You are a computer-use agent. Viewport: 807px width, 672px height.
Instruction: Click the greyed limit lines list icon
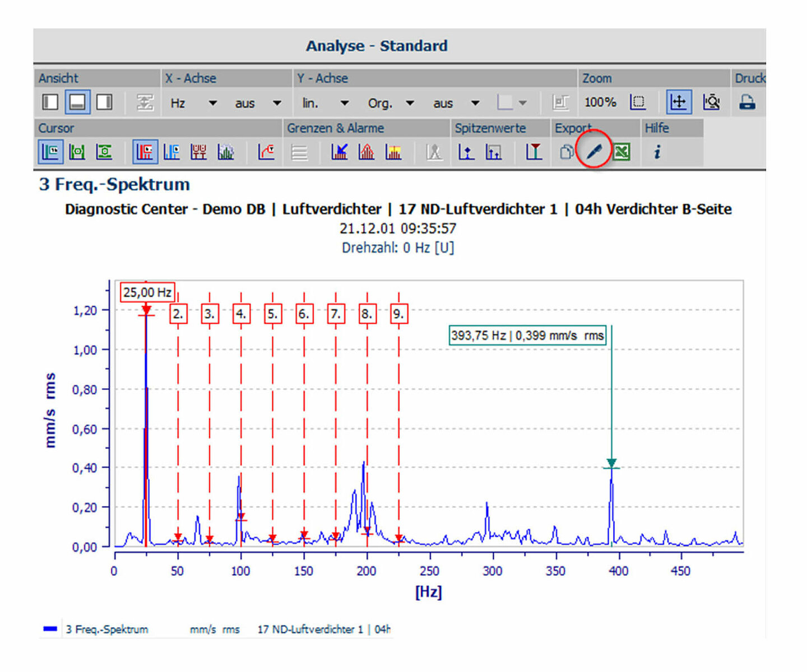(x=300, y=152)
